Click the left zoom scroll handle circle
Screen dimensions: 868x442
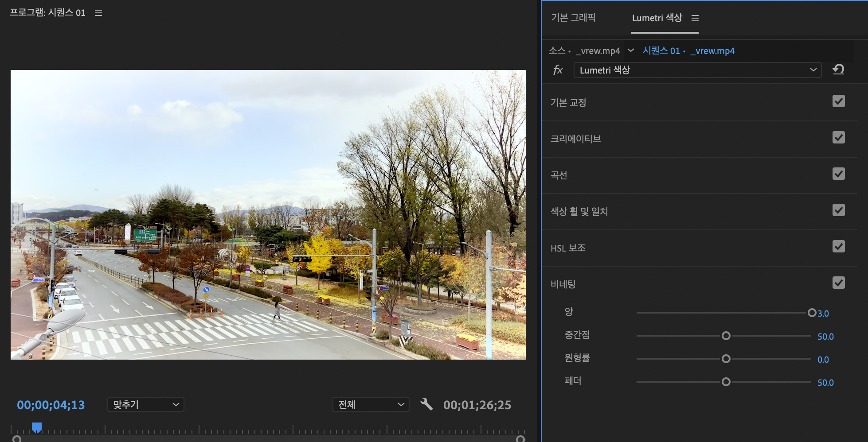coord(17,438)
